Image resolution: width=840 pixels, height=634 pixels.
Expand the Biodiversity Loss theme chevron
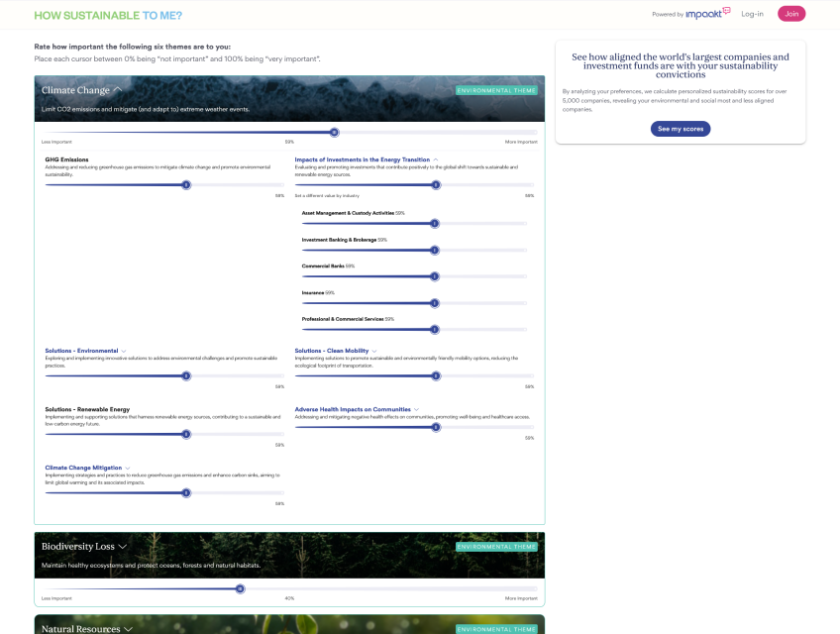[123, 546]
